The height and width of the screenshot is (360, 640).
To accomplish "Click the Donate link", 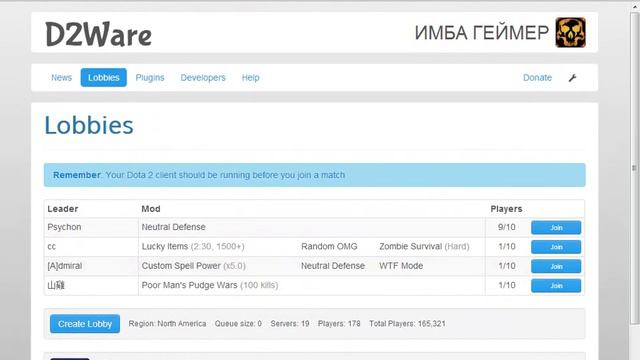I will (537, 78).
